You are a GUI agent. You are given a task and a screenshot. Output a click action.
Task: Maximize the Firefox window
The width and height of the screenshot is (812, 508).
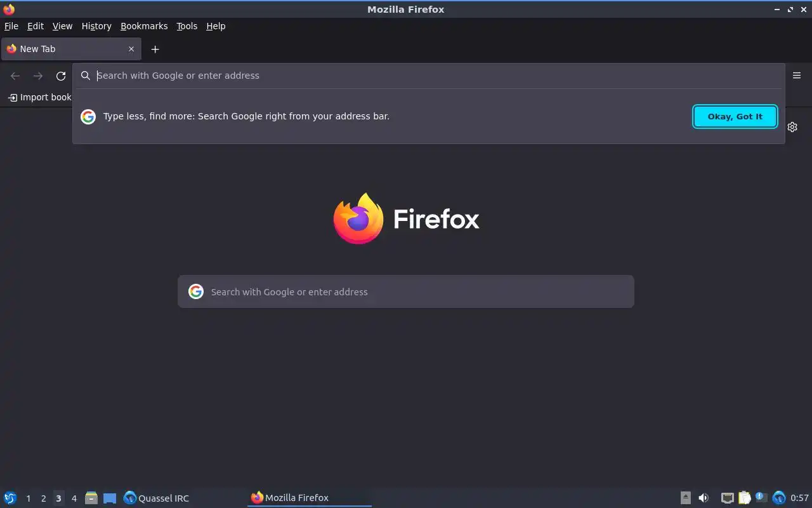pyautogui.click(x=790, y=10)
